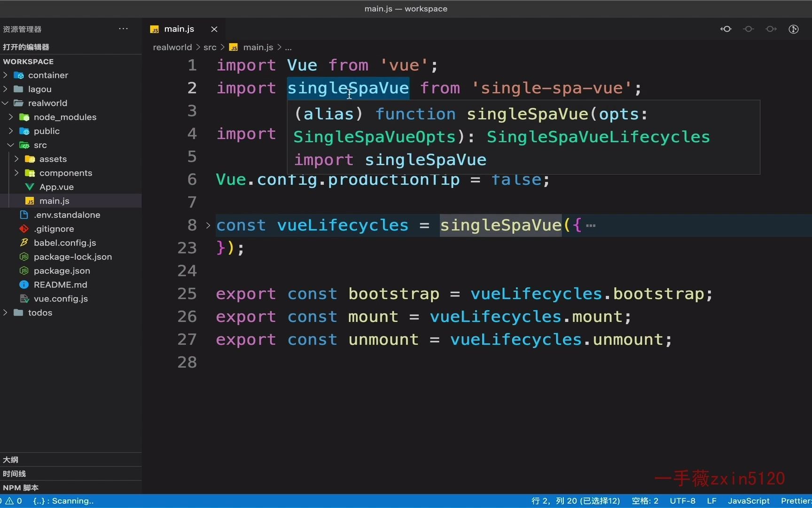Expand the components folder
The height and width of the screenshot is (508, 812).
coord(16,173)
